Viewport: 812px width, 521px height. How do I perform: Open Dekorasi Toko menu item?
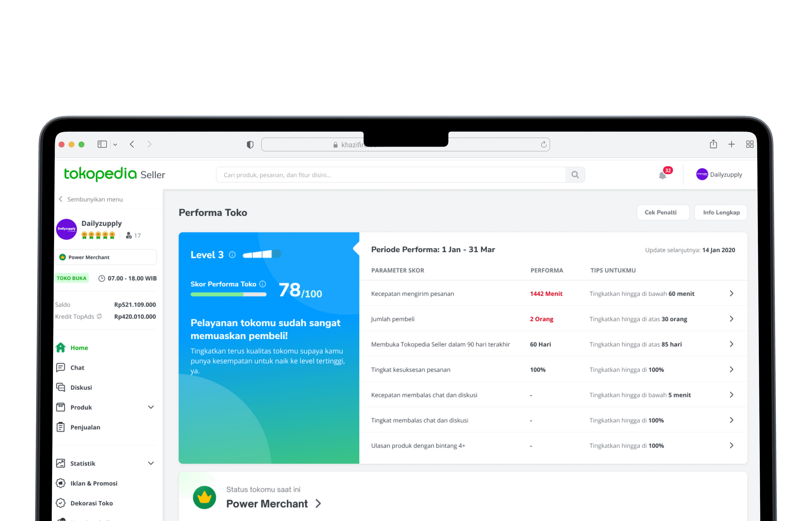pos(91,503)
